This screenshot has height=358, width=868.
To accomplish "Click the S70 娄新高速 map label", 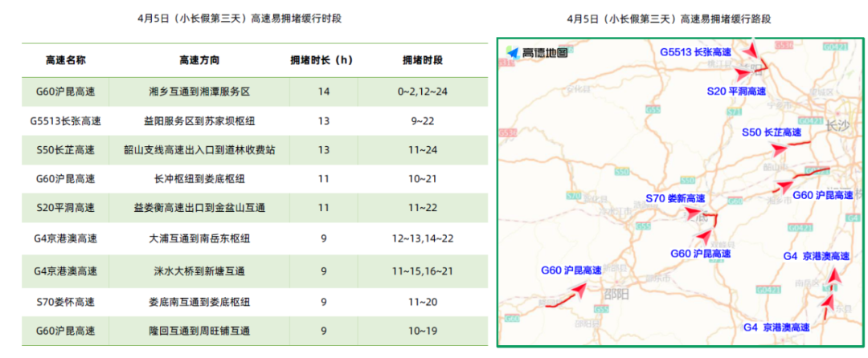I will tap(675, 198).
